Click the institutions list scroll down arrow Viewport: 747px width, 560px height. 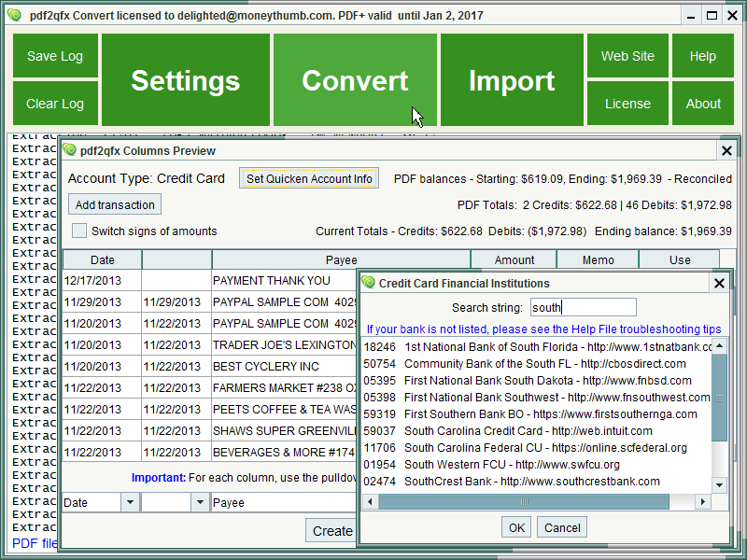pyautogui.click(x=719, y=485)
